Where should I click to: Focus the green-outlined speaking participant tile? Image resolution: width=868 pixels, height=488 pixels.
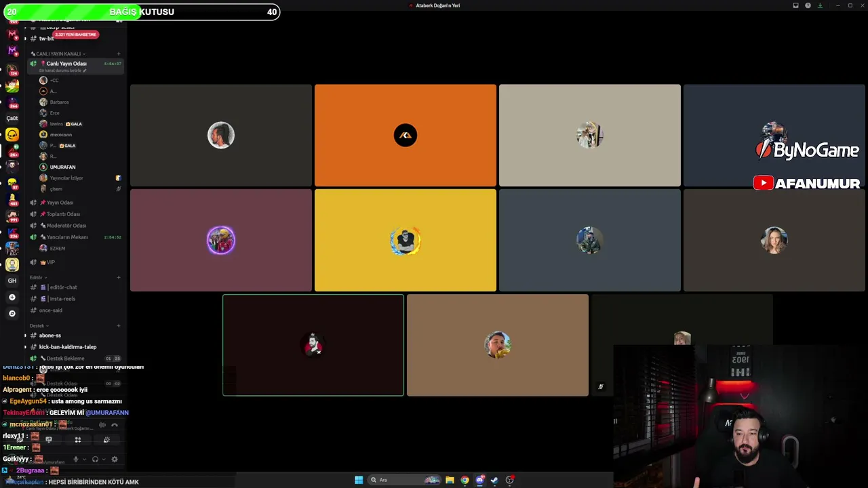point(313,345)
